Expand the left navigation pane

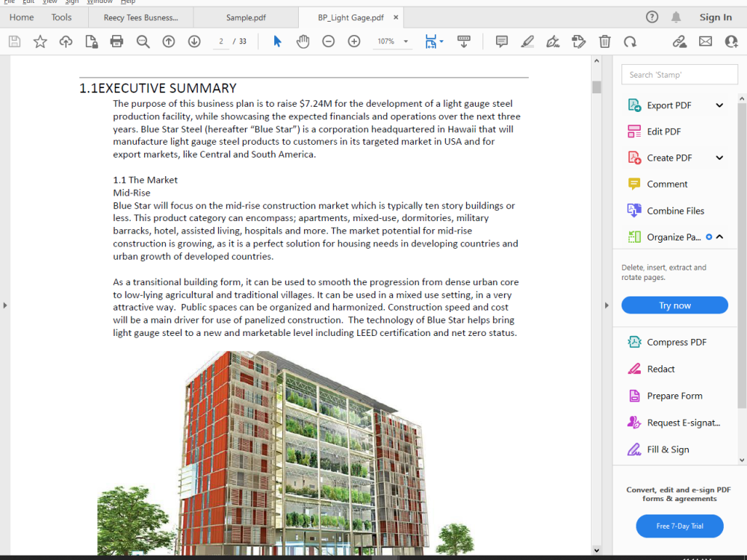4,305
